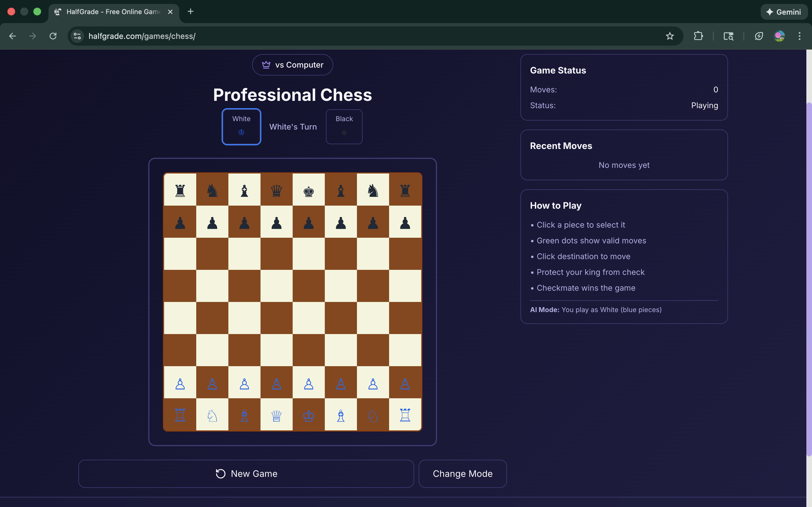Select the white queen piece

point(276,415)
